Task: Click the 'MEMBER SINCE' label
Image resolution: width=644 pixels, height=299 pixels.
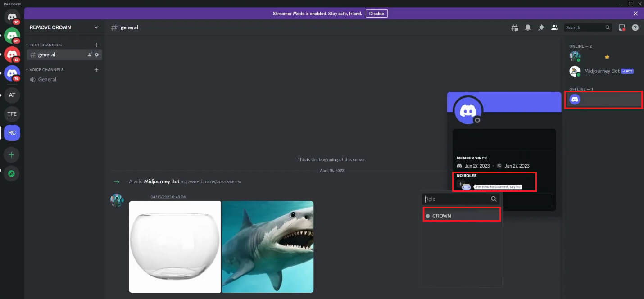Action: pyautogui.click(x=472, y=158)
